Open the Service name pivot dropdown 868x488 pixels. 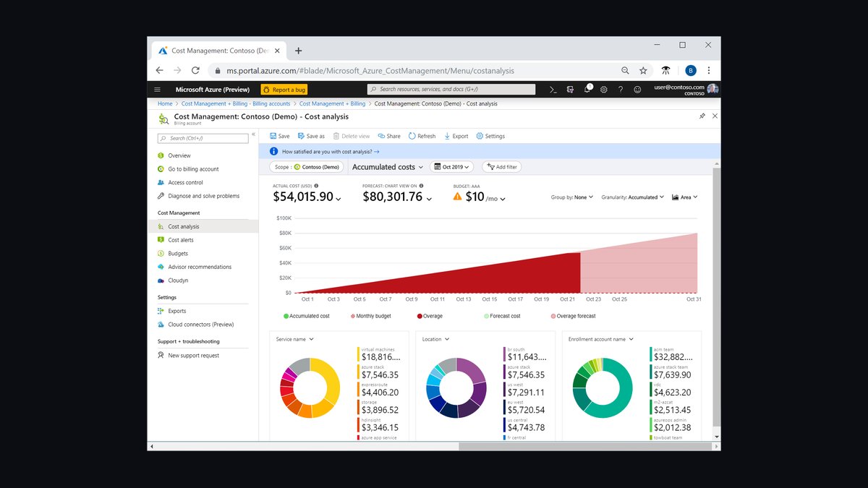point(294,339)
